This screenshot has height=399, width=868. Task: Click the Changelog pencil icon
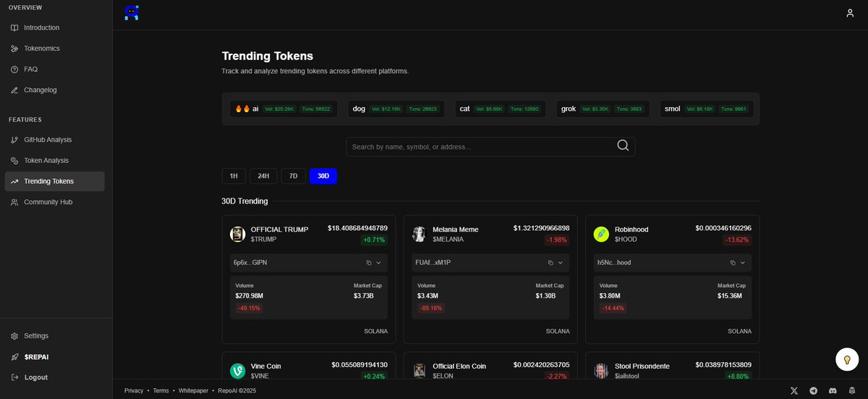(15, 91)
